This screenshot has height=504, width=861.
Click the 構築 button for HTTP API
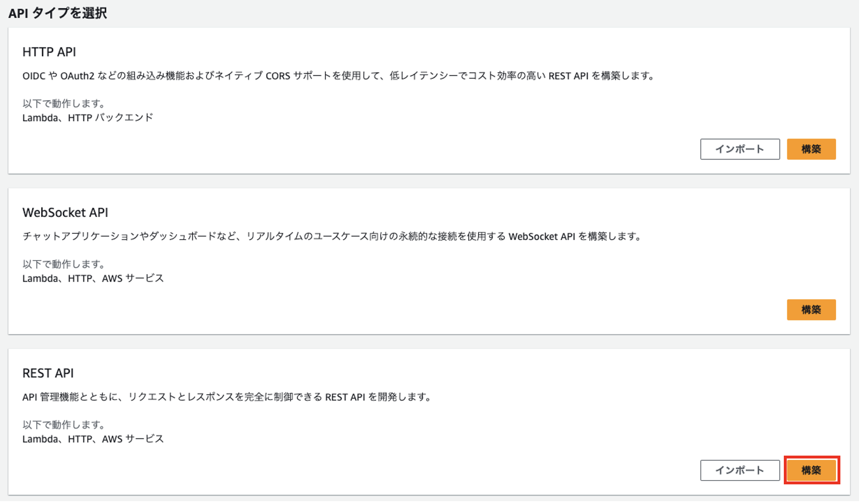(811, 149)
